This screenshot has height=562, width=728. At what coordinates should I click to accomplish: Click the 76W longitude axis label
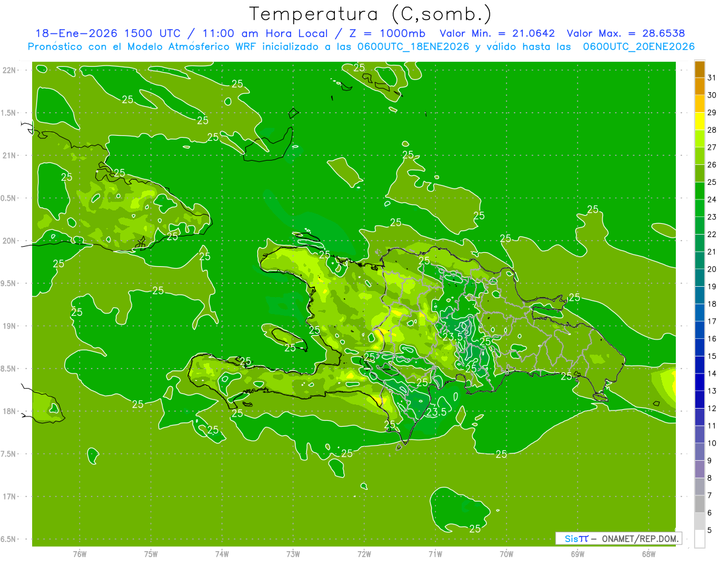click(79, 554)
